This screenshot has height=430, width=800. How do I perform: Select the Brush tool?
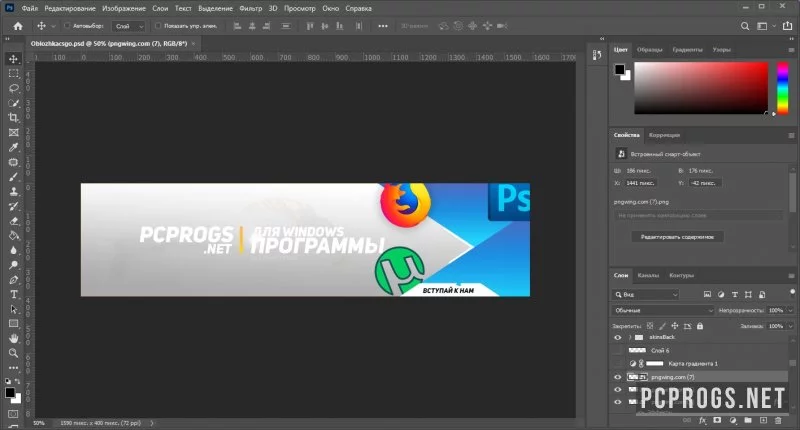(x=14, y=177)
